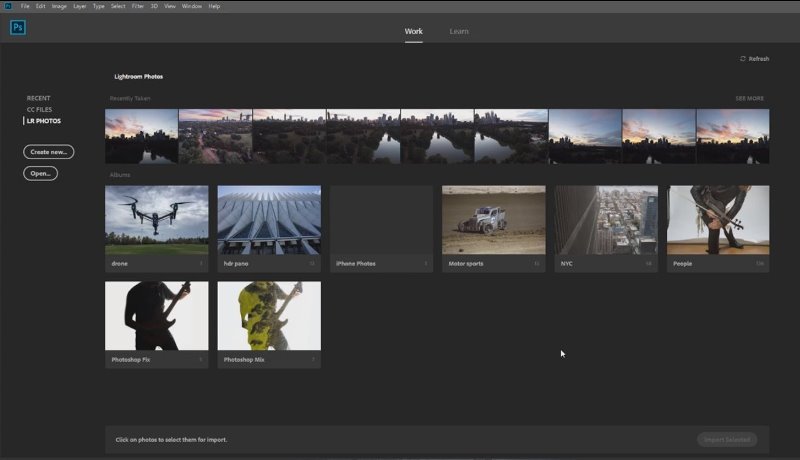Click the 'Lightroom Photos' heading
Viewport: 800px width, 460px height.
[138, 76]
